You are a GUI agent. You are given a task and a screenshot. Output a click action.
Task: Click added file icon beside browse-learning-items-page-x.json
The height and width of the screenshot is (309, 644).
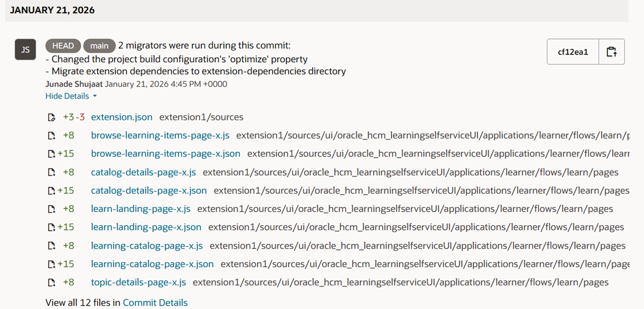pos(51,154)
